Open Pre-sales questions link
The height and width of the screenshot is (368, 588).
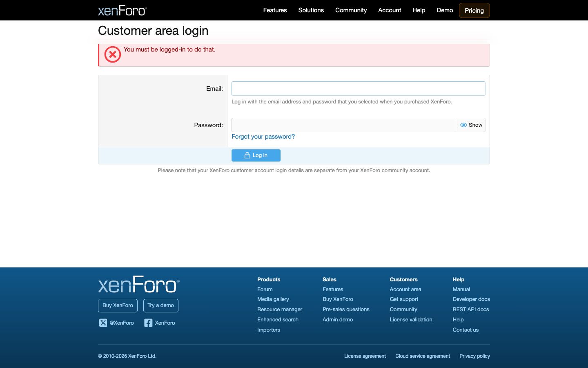point(346,310)
